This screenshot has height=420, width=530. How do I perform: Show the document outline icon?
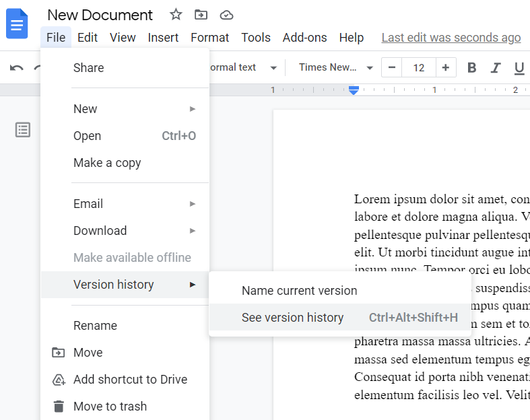coord(23,130)
